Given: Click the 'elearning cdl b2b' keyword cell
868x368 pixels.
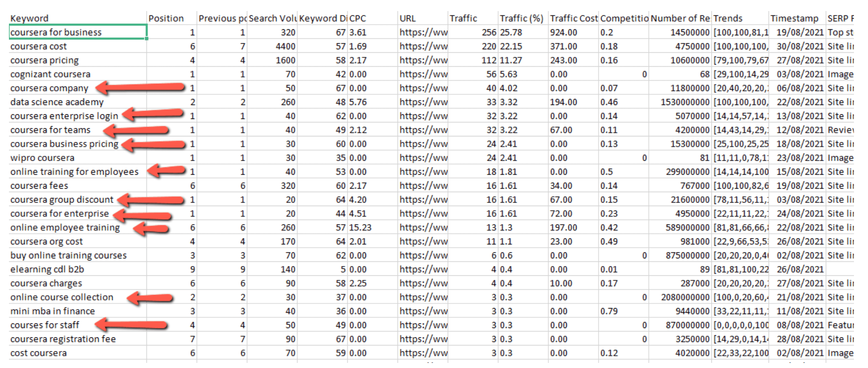Looking at the screenshot, I should coord(47,269).
